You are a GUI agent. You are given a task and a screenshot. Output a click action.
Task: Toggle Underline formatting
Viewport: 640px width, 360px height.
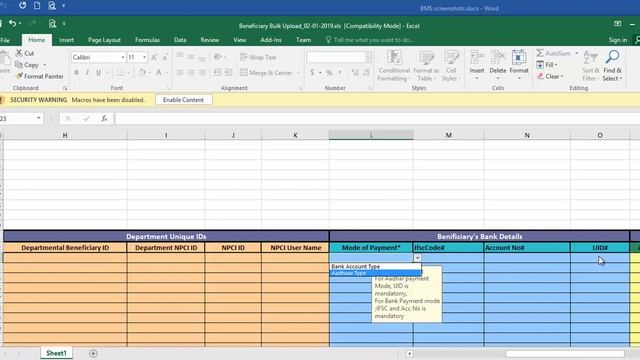[x=98, y=73]
